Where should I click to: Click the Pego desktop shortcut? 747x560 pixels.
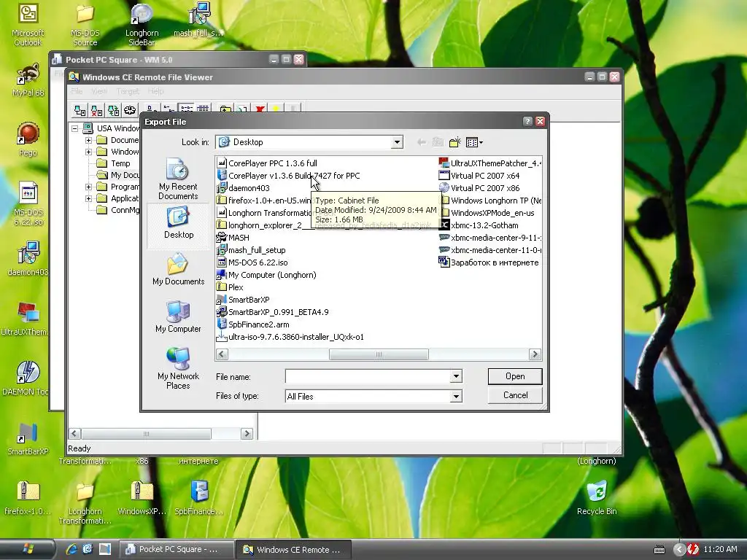tap(28, 139)
